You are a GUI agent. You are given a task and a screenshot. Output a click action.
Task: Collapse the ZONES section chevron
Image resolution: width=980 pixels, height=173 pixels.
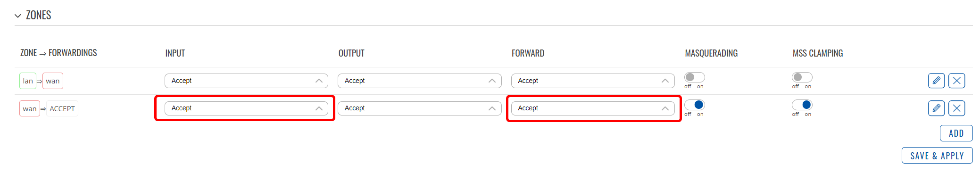(x=18, y=16)
